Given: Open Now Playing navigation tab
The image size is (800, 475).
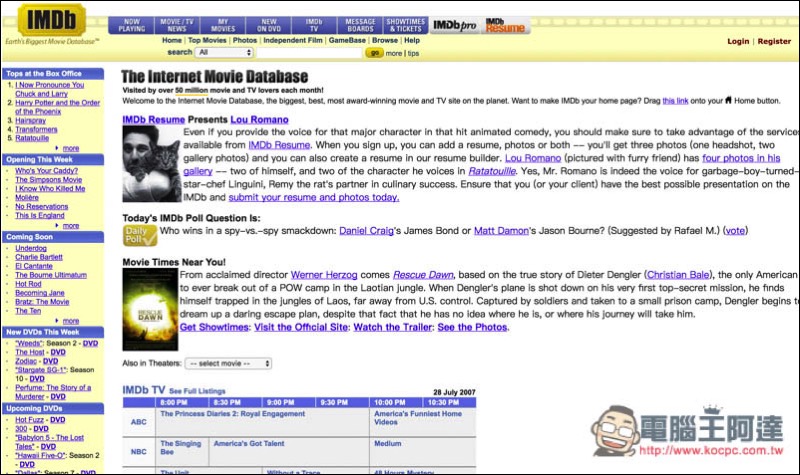Looking at the screenshot, I should click(131, 24).
